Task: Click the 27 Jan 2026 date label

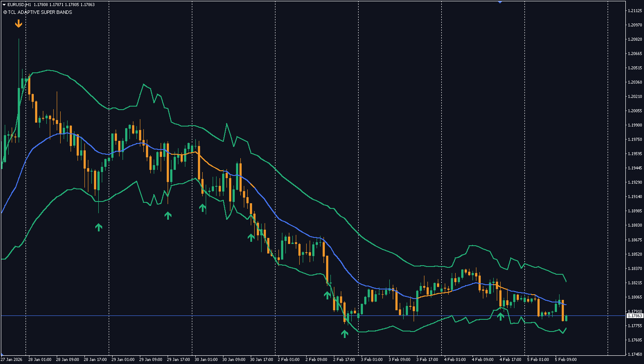Action: coord(11,359)
